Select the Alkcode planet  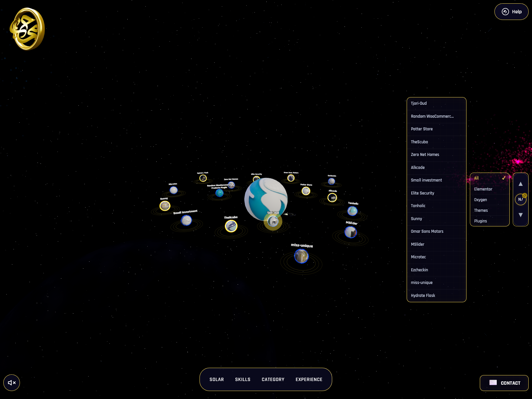pyautogui.click(x=332, y=198)
